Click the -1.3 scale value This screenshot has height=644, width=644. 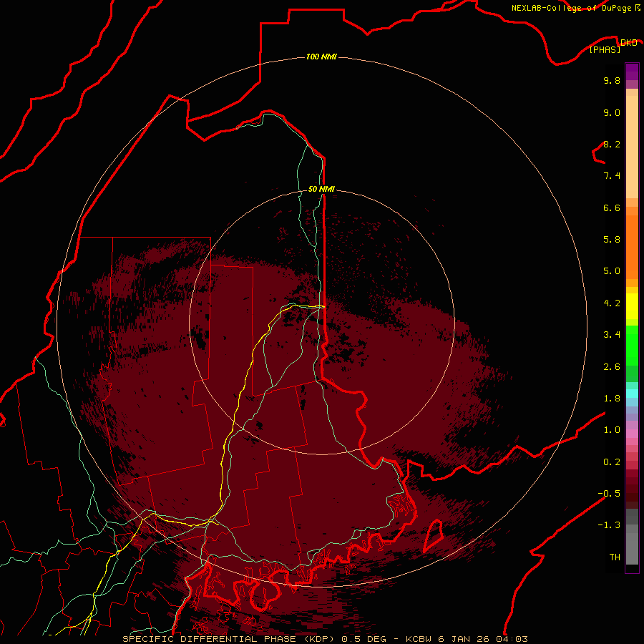609,525
